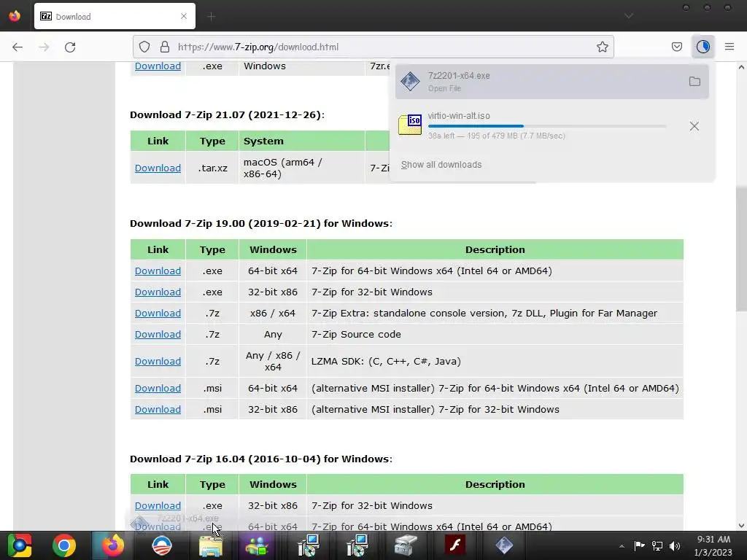Open the two-people taskbar icon
The height and width of the screenshot is (560, 747).
pyautogui.click(x=258, y=545)
